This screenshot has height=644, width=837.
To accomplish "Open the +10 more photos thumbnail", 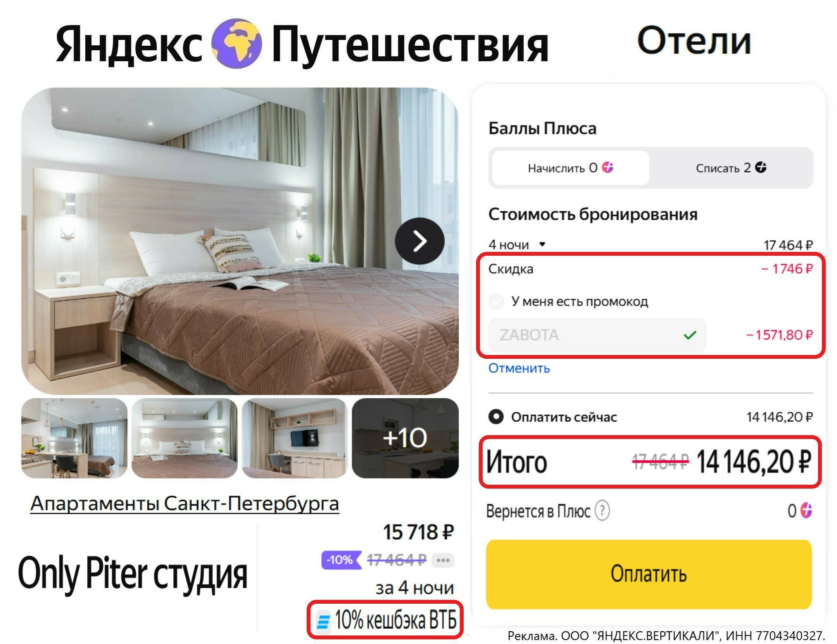I will coord(405,438).
